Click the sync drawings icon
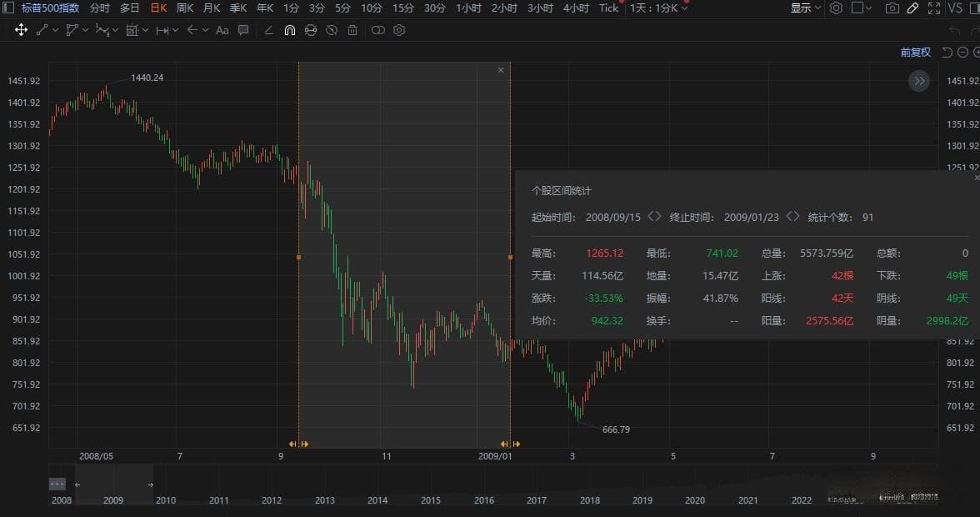 (311, 30)
